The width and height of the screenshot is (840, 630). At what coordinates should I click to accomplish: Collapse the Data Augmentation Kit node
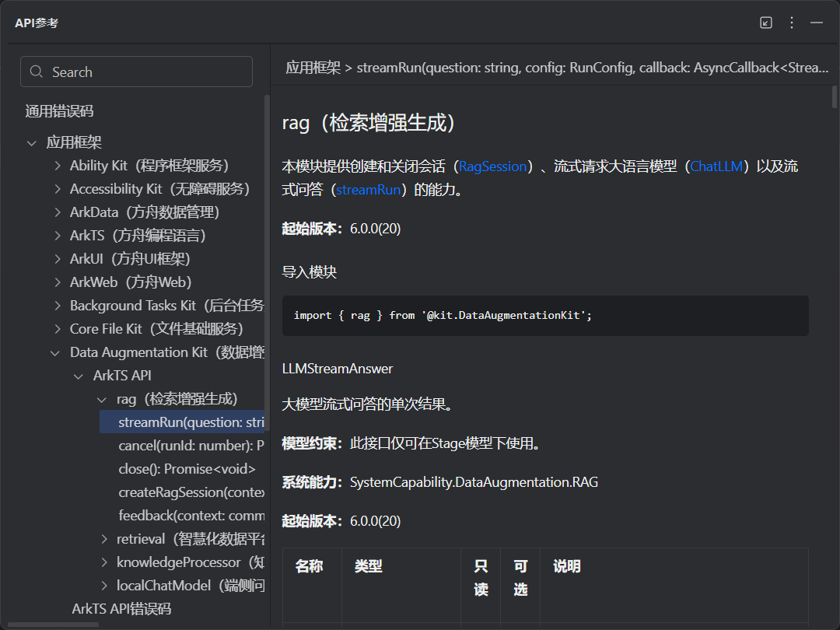coord(55,352)
